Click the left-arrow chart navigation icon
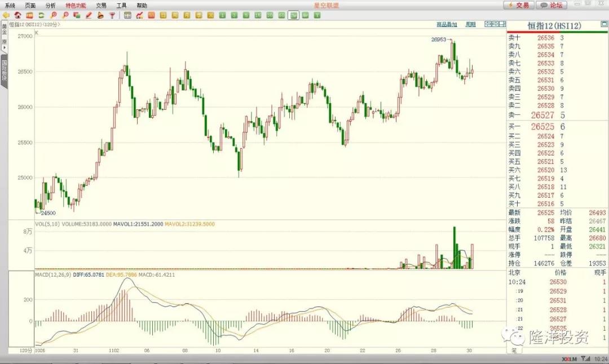Viewport: 609px width, 364px height. tap(488, 24)
